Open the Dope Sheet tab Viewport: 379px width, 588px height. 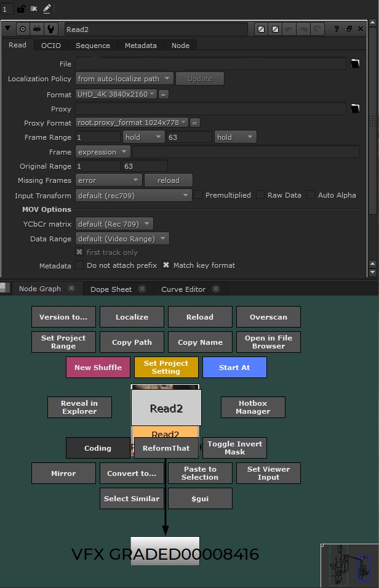coord(111,289)
